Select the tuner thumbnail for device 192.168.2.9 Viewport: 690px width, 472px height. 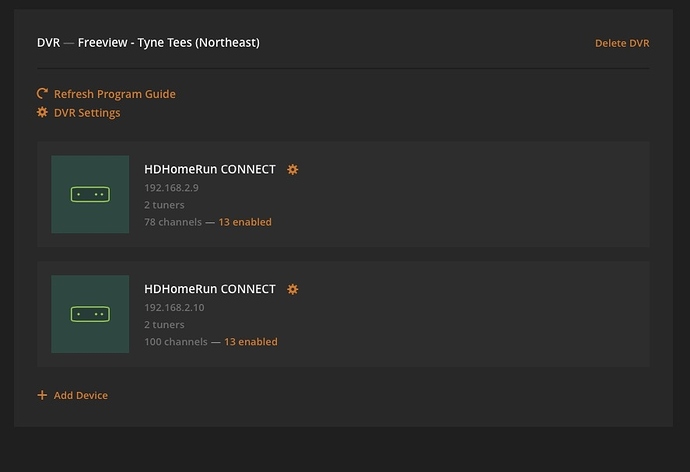click(x=90, y=194)
